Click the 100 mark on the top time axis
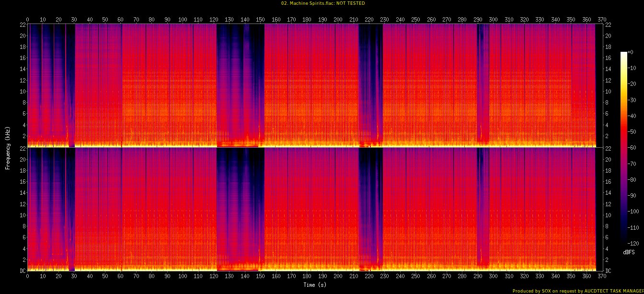Image resolution: width=644 pixels, height=294 pixels. (183, 19)
